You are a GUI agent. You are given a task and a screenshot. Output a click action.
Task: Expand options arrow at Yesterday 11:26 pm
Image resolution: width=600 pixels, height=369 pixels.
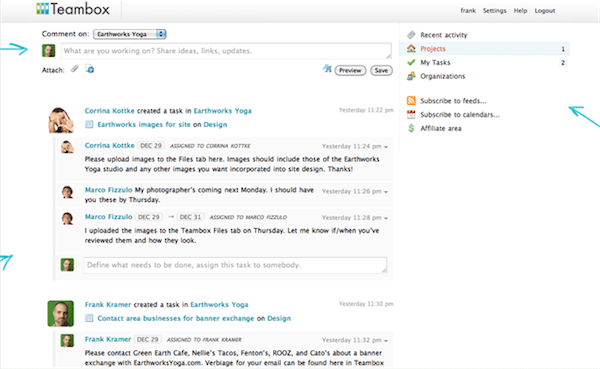[386, 192]
